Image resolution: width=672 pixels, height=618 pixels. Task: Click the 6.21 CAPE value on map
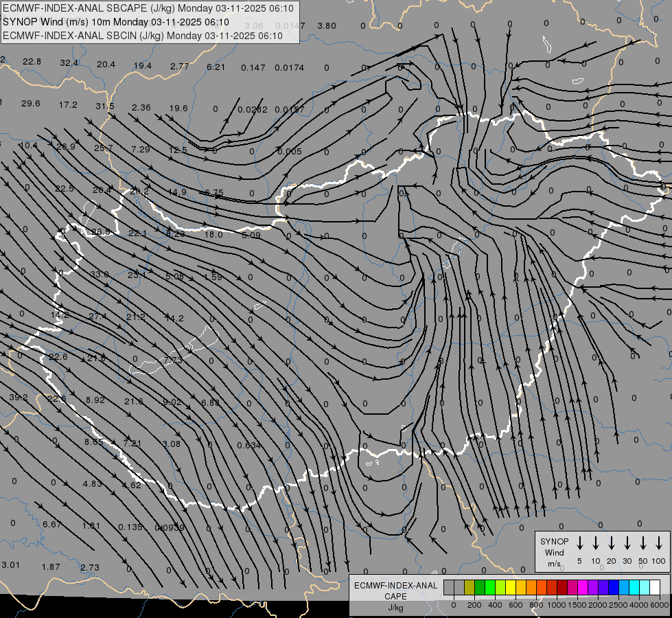[x=216, y=67]
